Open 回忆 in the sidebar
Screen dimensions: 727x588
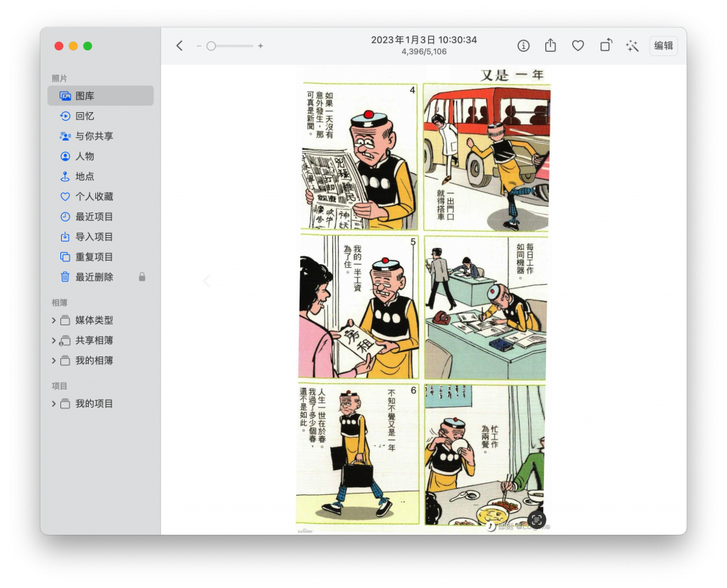(101, 116)
